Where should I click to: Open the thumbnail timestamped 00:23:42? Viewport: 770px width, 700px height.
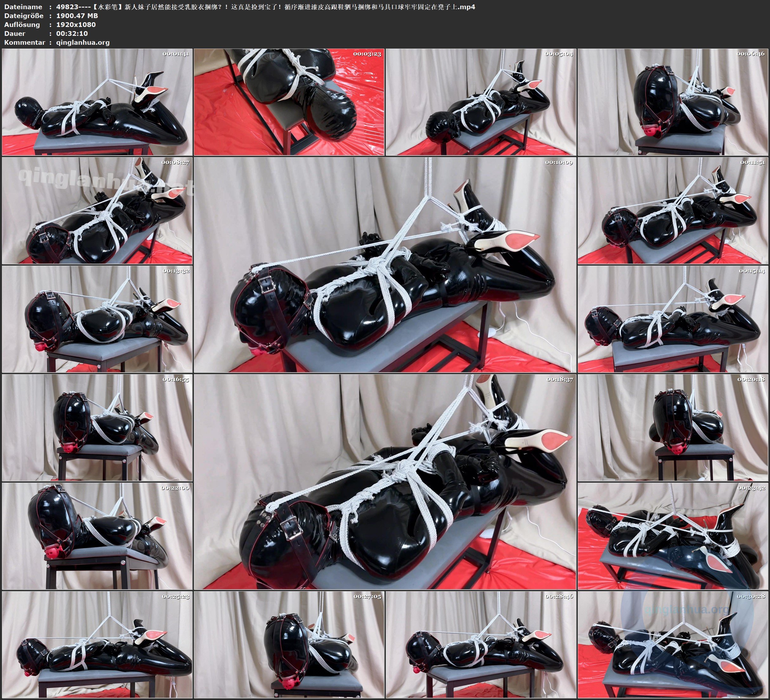pyautogui.click(x=673, y=536)
